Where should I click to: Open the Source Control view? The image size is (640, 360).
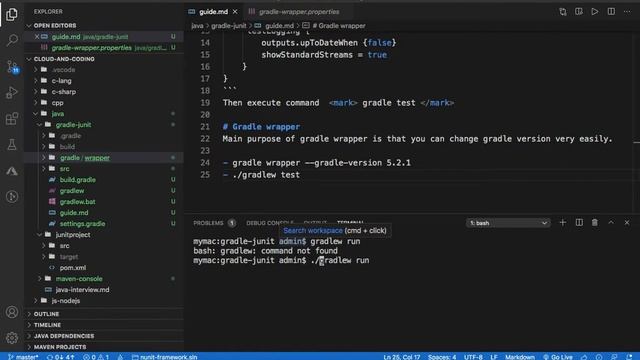[12, 67]
